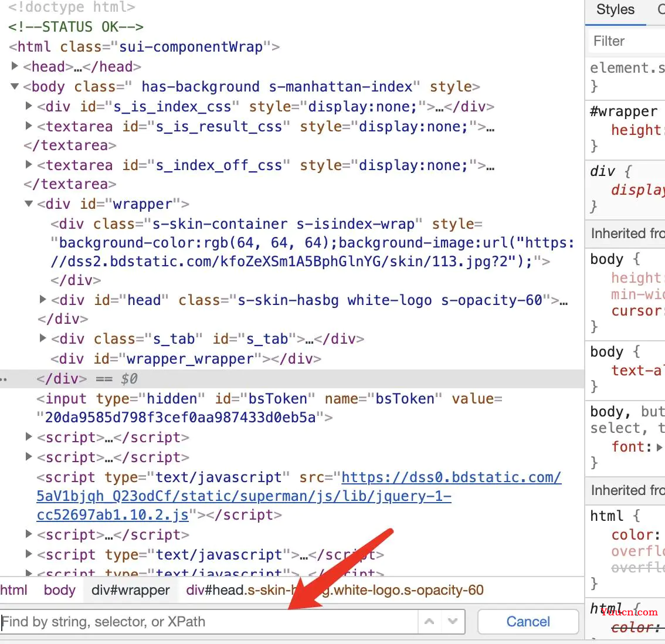Click the italic div rule selector

tap(602, 171)
